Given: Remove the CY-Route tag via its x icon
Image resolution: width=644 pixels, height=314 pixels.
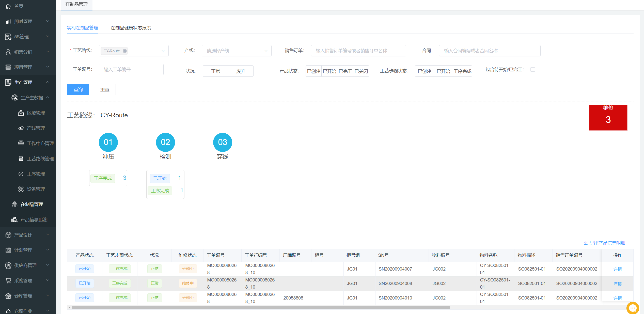Looking at the screenshot, I should 125,51.
